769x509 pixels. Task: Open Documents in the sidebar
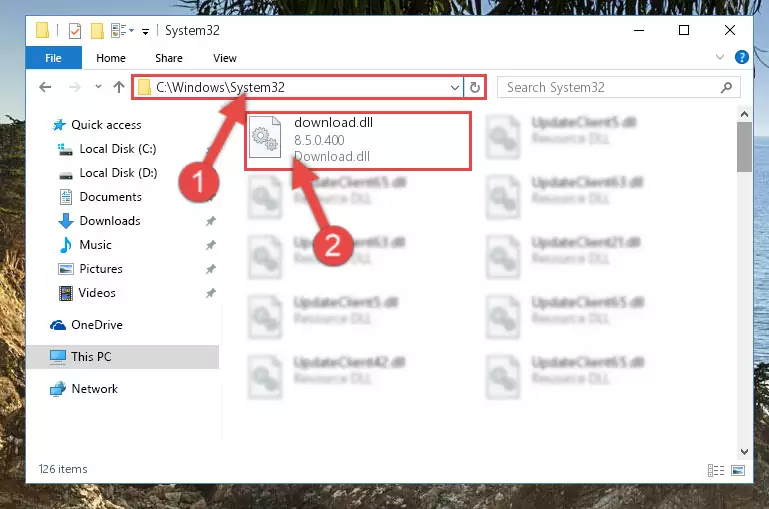(110, 197)
